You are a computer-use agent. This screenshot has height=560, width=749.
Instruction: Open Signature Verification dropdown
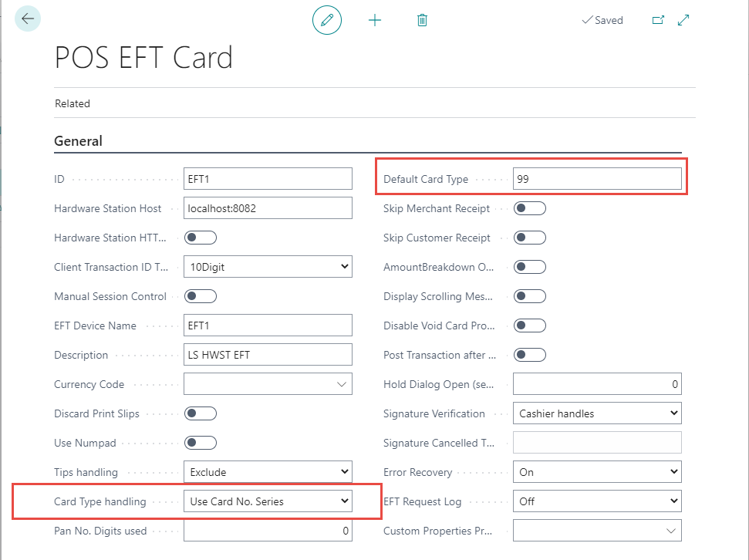click(x=597, y=413)
